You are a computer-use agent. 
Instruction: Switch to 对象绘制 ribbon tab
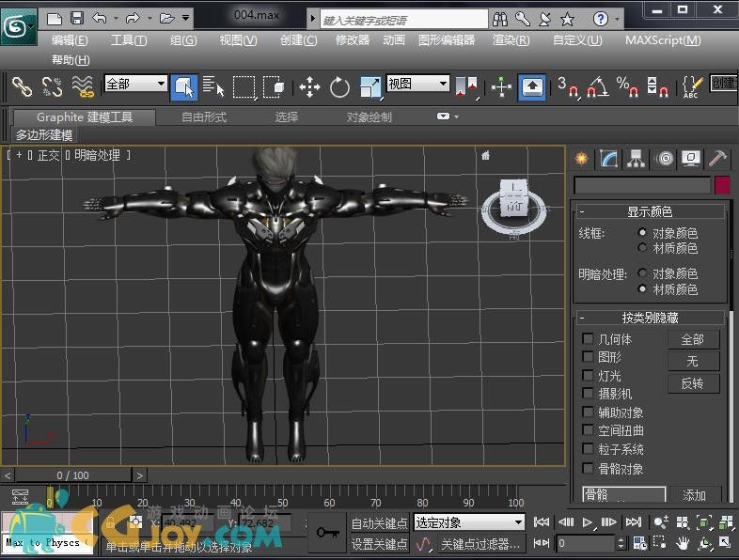tap(369, 117)
